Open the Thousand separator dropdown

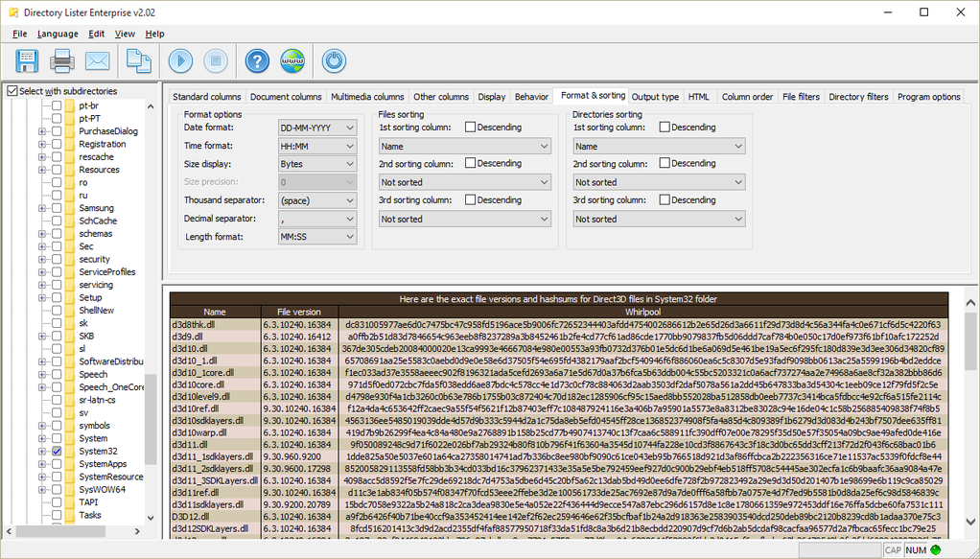[317, 200]
